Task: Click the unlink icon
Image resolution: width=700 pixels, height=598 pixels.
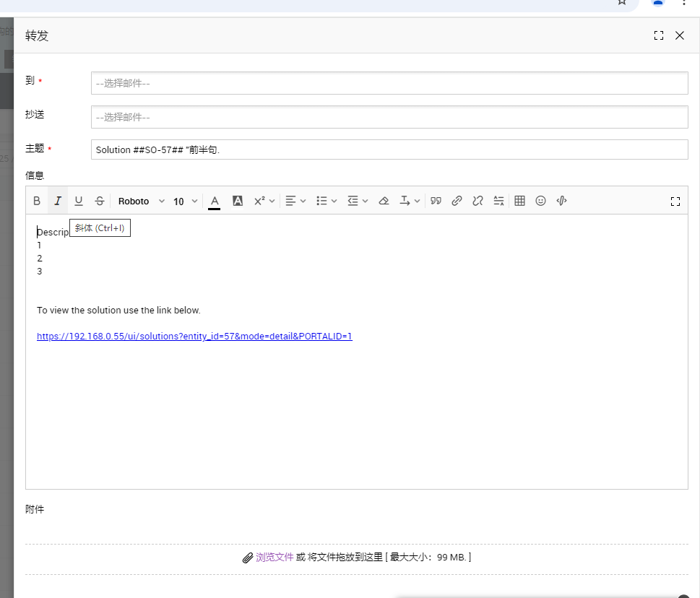Action: pos(478,201)
